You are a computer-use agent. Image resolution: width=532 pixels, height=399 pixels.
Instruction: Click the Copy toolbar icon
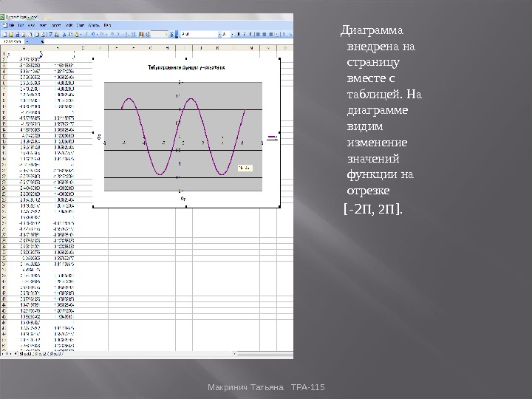(71, 34)
